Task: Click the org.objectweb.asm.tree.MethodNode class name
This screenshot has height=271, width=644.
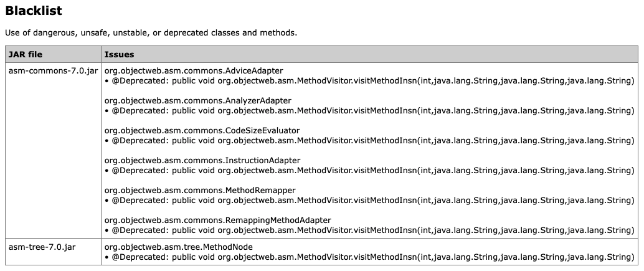Action: click(x=178, y=247)
